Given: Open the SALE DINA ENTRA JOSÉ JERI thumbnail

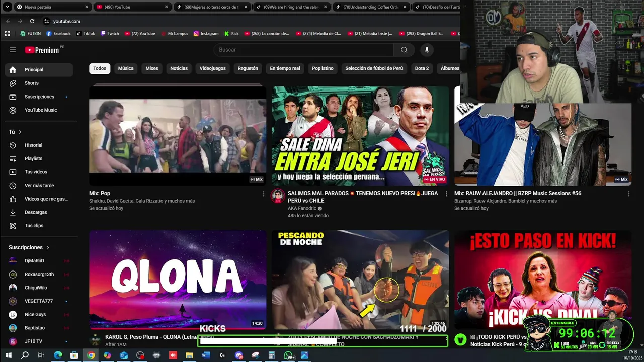Looking at the screenshot, I should click(x=360, y=136).
